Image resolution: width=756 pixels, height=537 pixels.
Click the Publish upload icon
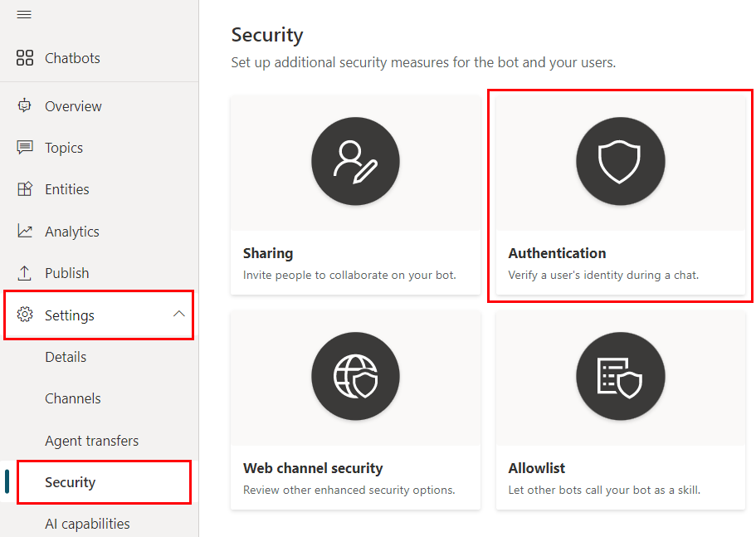click(x=23, y=272)
